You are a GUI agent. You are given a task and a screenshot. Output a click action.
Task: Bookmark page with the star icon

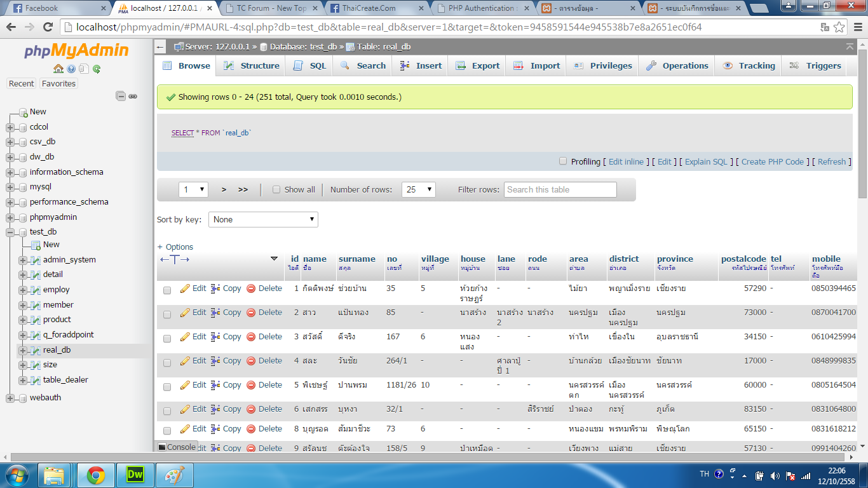[x=839, y=27]
